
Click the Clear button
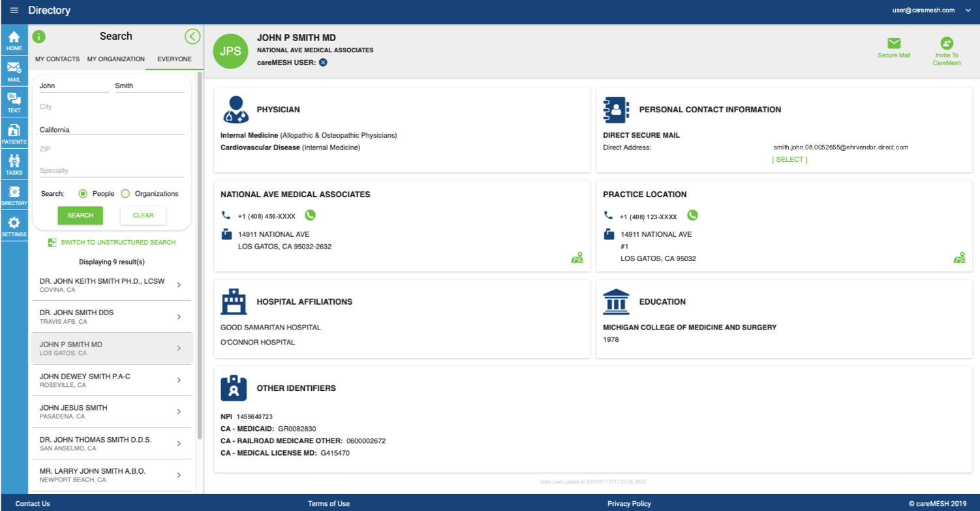pos(143,215)
